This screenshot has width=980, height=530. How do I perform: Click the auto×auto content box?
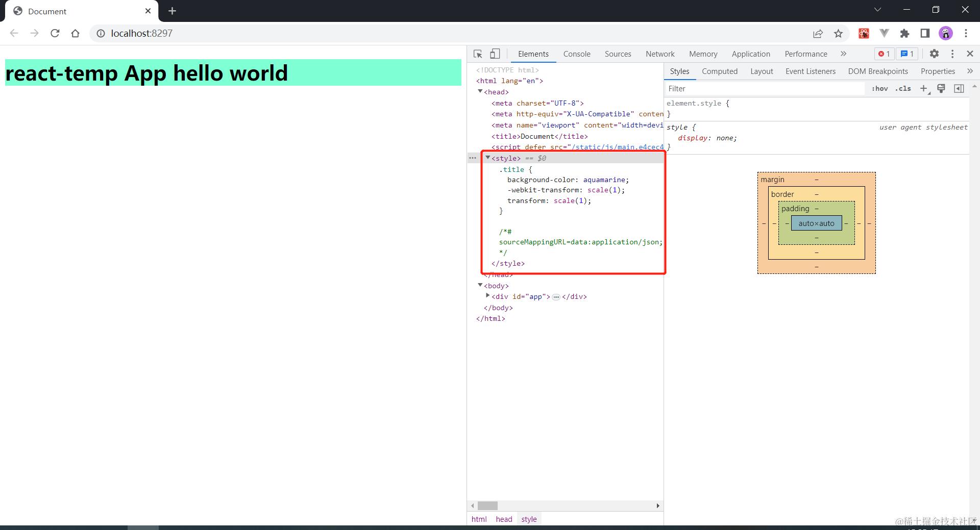(x=816, y=223)
